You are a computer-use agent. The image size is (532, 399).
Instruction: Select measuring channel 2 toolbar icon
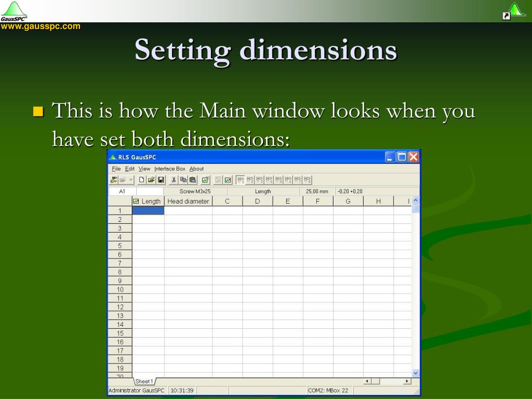tap(250, 180)
